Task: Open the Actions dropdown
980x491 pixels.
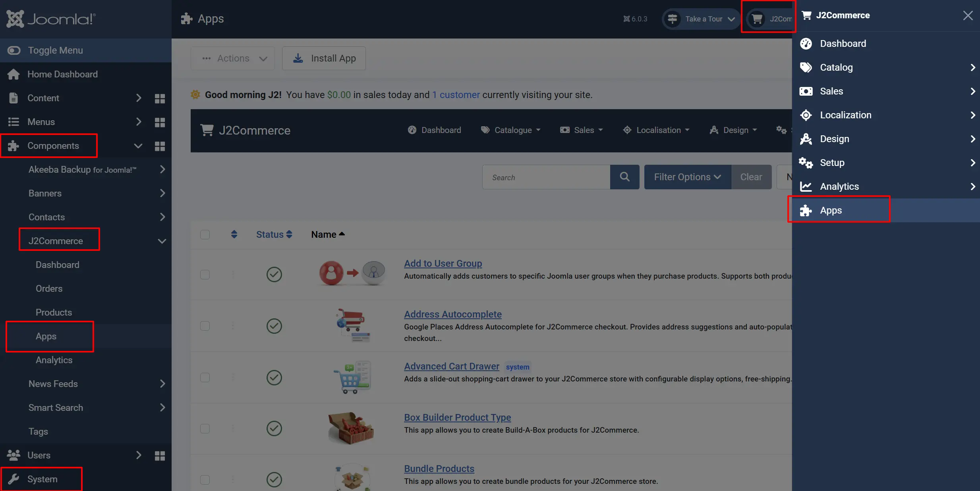Action: click(x=233, y=58)
